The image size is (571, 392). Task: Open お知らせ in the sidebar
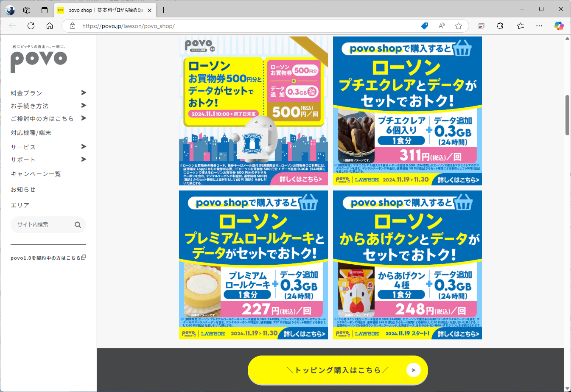[23, 189]
